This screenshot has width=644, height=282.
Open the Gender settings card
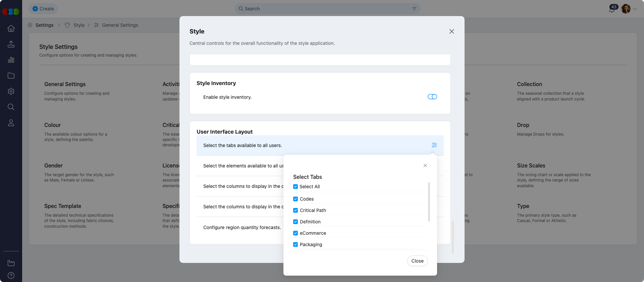[x=79, y=172]
